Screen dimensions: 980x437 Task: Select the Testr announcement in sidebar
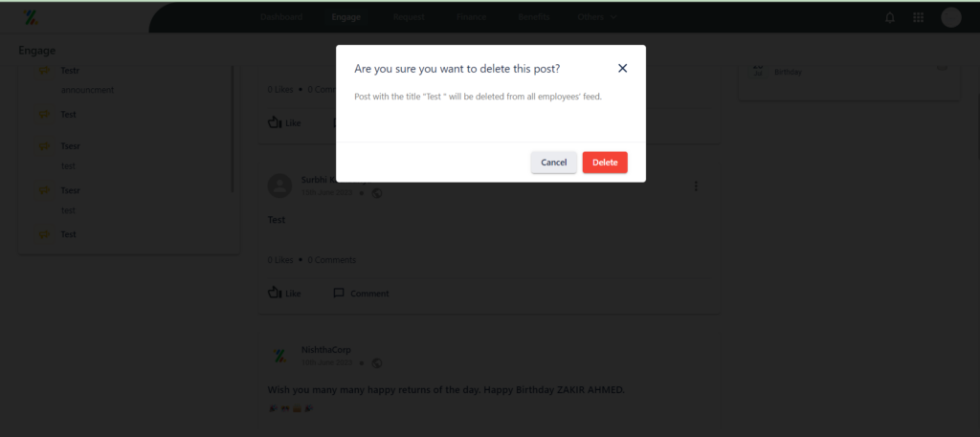70,71
